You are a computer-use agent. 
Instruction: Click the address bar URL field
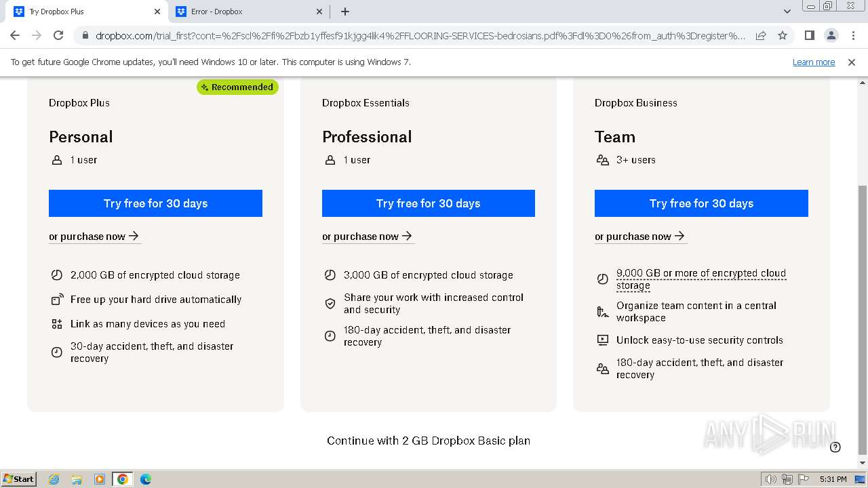pyautogui.click(x=420, y=36)
